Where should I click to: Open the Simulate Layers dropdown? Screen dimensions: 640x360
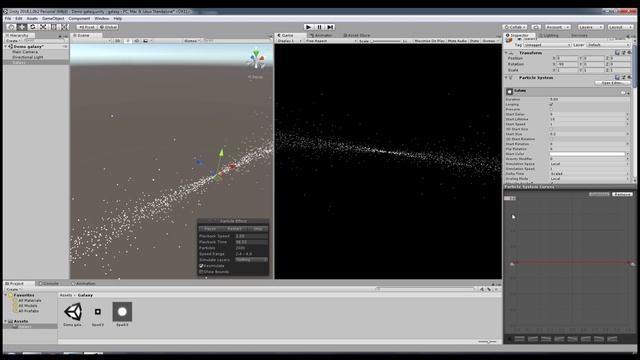pyautogui.click(x=251, y=260)
